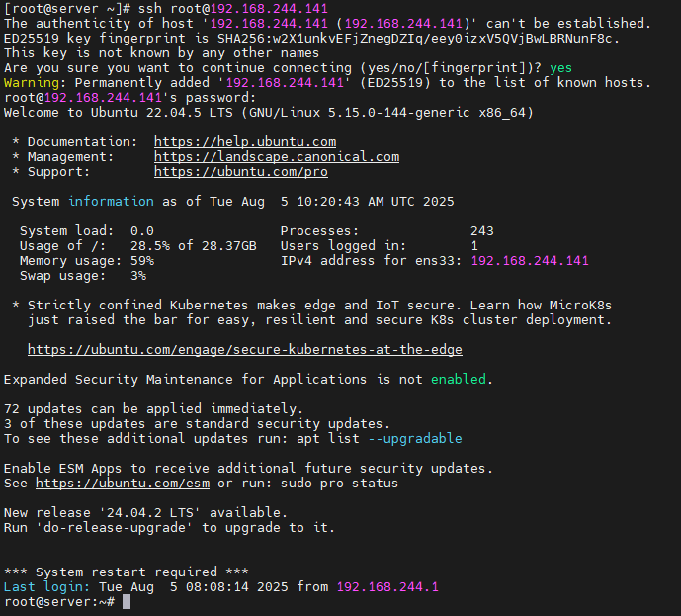This screenshot has height=616, width=681.
Task: Click the disk usage '28.5% of 28.37GB'
Action: [x=194, y=246]
